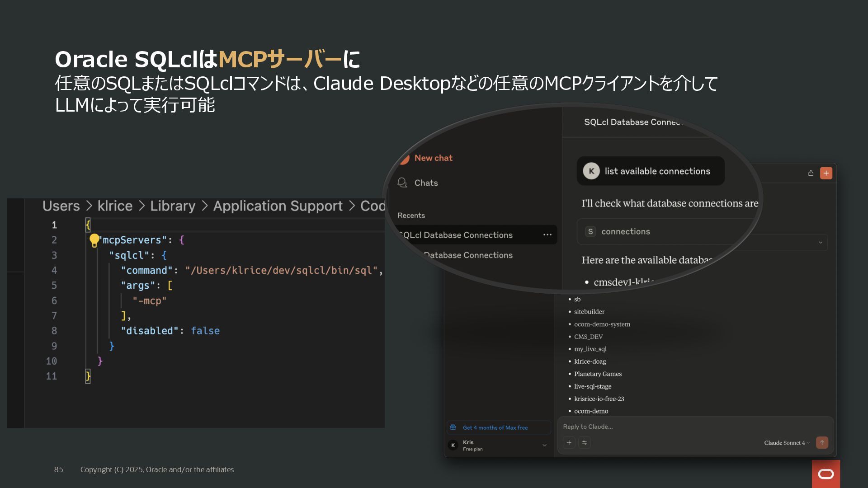Click the lightbulb quick-fix icon in editor
This screenshot has width=868, height=488.
click(94, 240)
